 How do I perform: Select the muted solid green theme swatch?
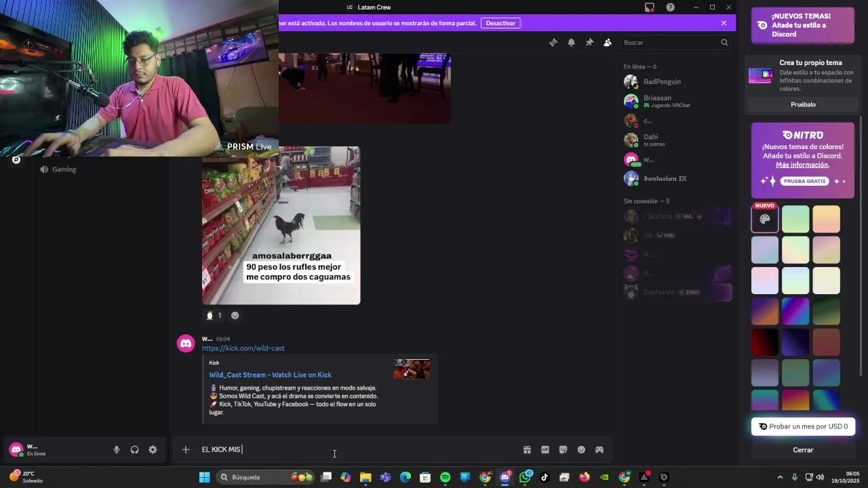coord(795,373)
